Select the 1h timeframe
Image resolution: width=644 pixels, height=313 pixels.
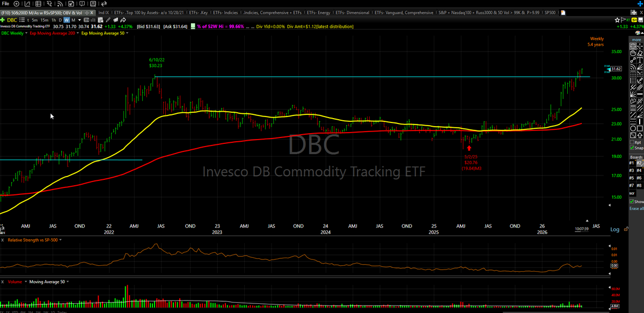[54, 20]
